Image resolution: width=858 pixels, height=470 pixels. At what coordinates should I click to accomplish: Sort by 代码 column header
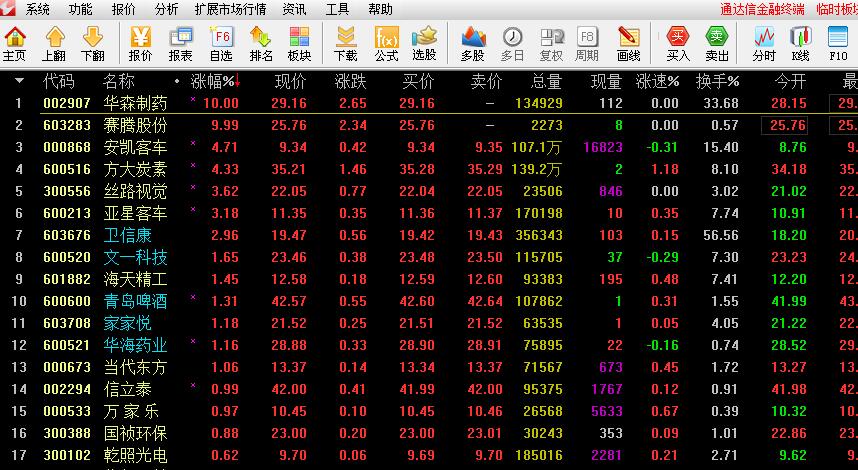coord(59,82)
